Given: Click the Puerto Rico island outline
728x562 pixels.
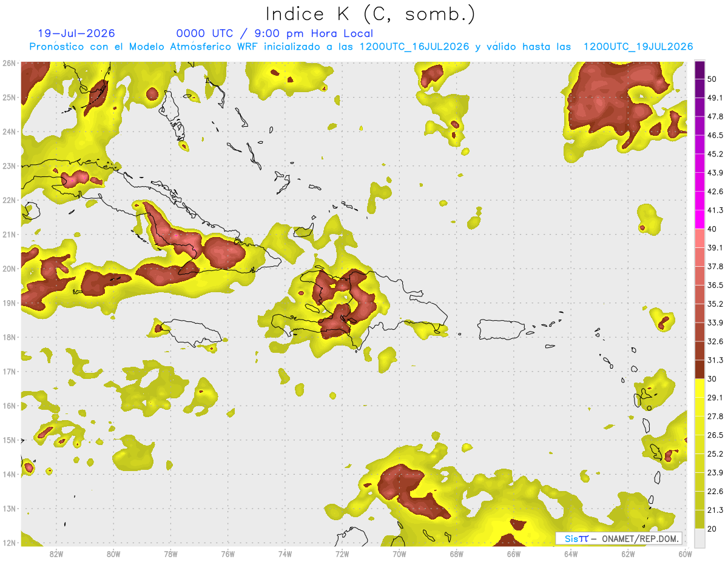Looking at the screenshot, I should [502, 329].
